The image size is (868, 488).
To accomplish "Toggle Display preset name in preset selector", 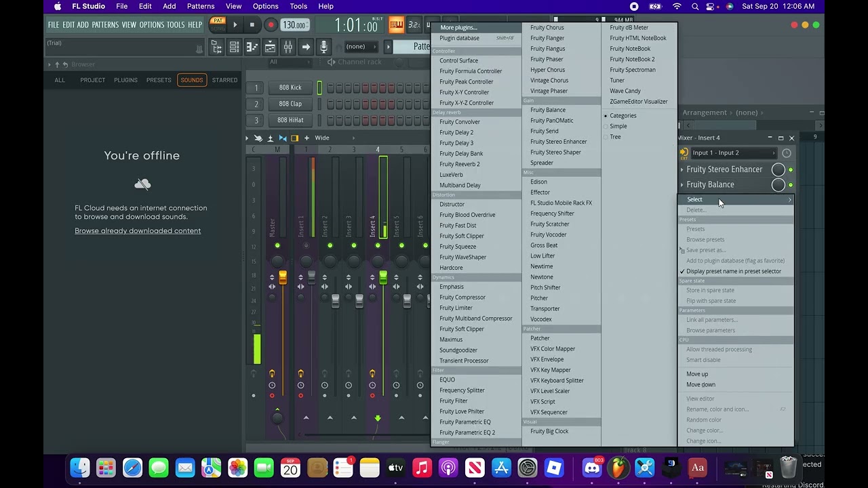I will tap(735, 271).
